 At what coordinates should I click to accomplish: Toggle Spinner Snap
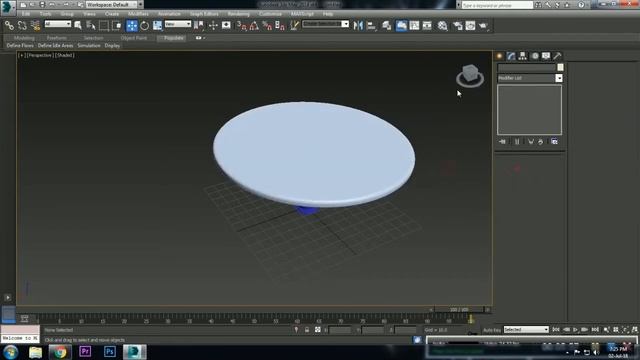click(x=280, y=26)
